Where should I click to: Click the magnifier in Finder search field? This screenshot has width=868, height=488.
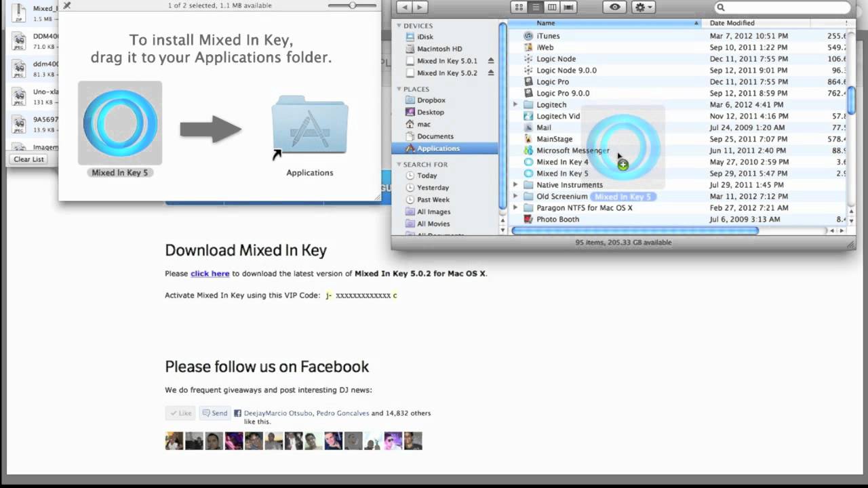(721, 7)
